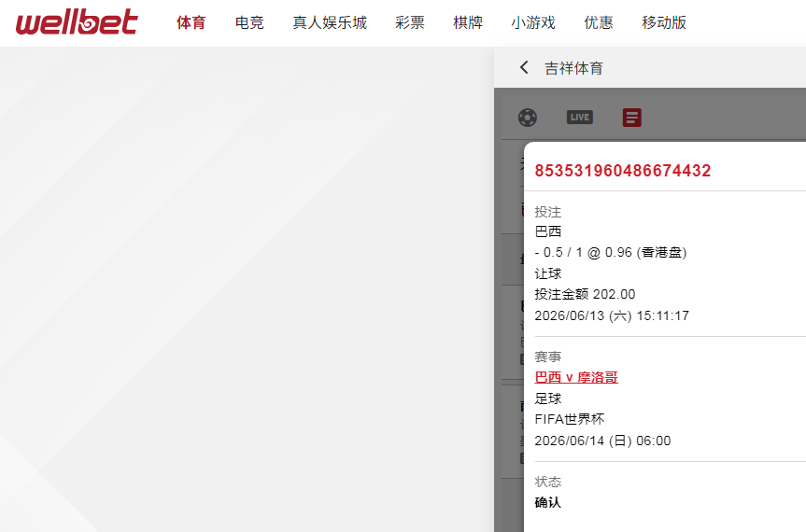
Task: Open the 小游戏 mini games menu
Action: 533,22
